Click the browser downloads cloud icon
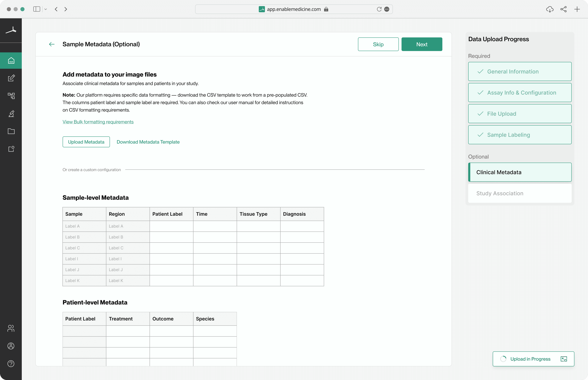 [x=550, y=9]
